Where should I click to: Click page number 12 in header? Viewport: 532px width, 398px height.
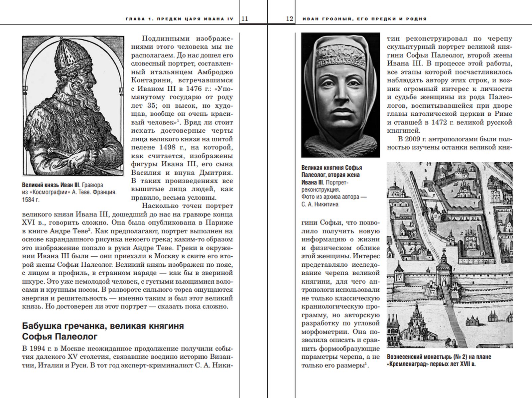pos(289,19)
